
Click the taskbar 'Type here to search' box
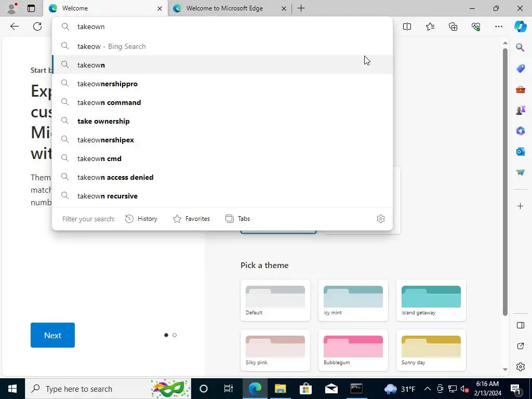point(108,389)
